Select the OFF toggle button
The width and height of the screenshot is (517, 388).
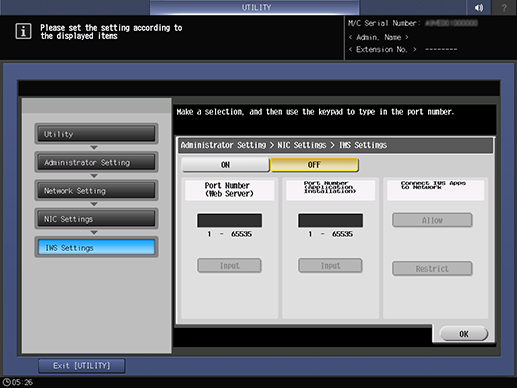point(314,165)
